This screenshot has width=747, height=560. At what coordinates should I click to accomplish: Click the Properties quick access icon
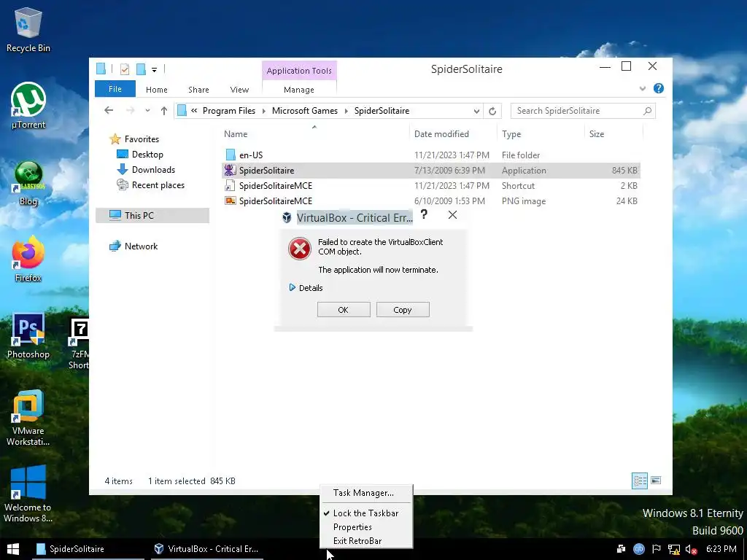click(124, 69)
